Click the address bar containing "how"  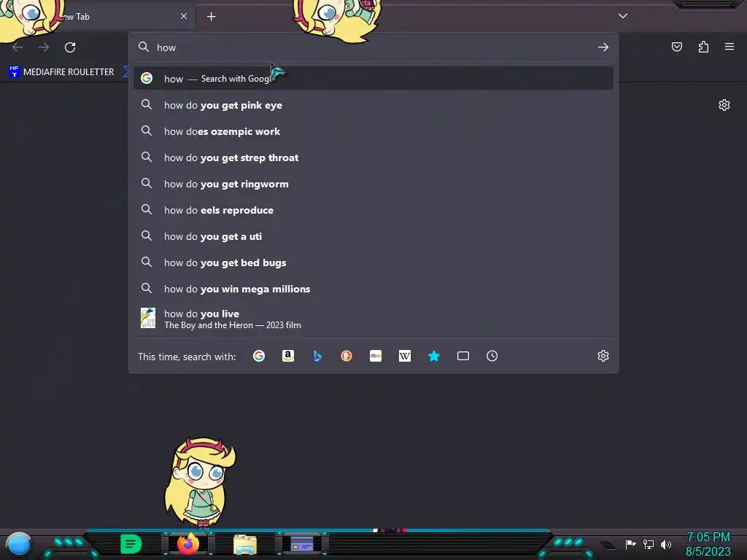coord(373,47)
